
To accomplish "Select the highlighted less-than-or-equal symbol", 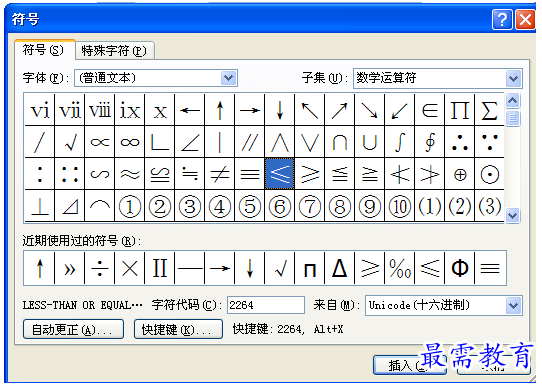I will pos(280,174).
